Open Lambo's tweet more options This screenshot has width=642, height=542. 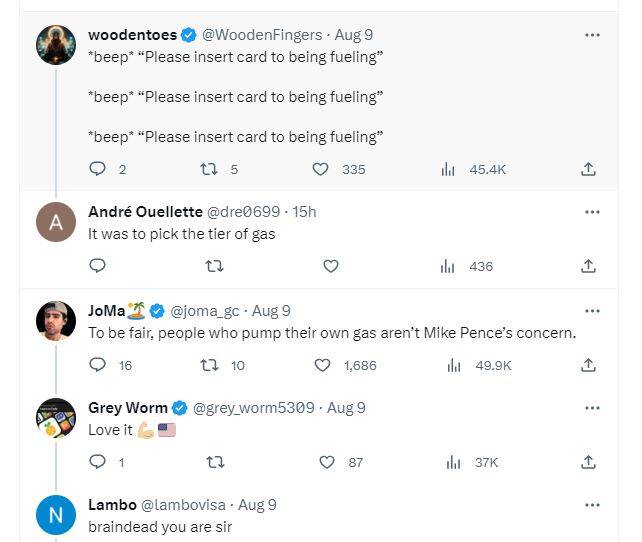[592, 505]
